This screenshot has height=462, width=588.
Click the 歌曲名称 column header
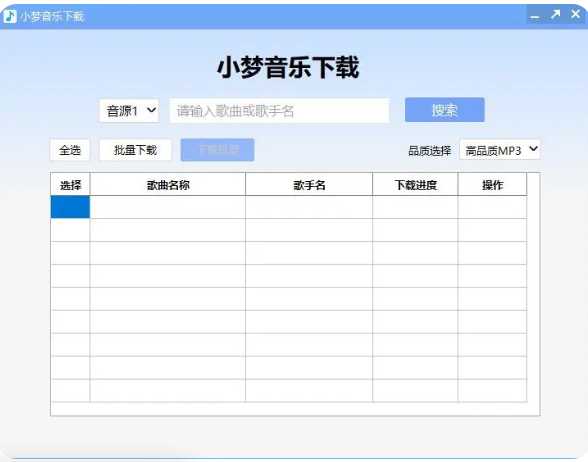pyautogui.click(x=168, y=184)
